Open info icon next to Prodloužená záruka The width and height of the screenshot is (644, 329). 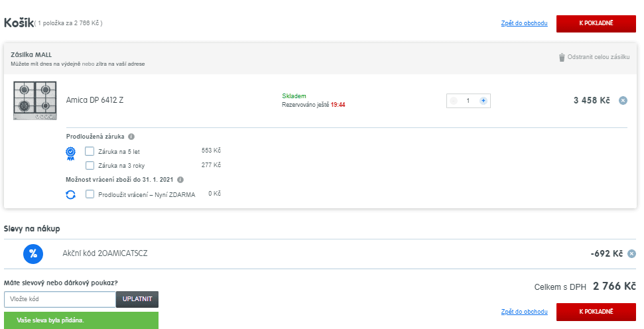click(x=131, y=137)
